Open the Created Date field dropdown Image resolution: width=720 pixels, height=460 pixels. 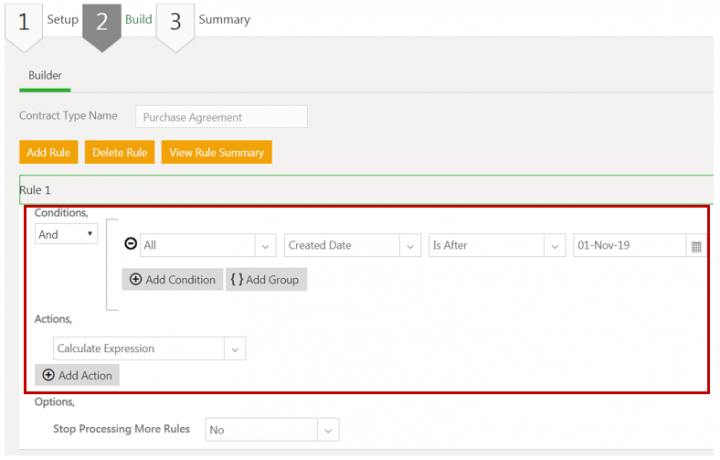point(352,245)
